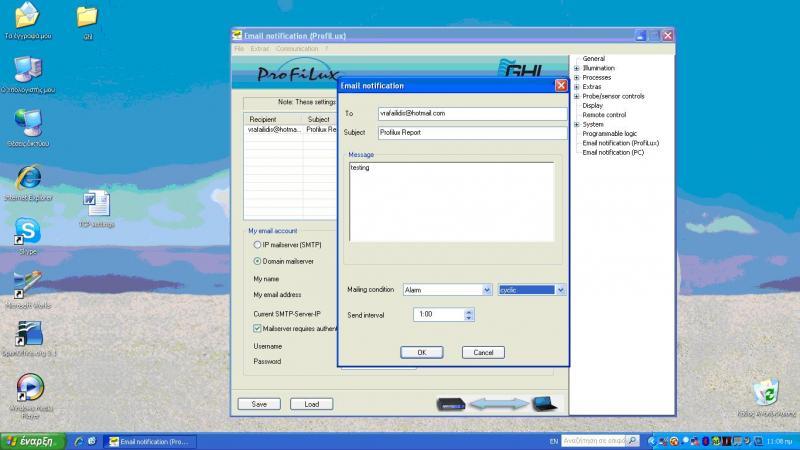Click taskbar Email notification window button
The image size is (800, 450).
[150, 442]
